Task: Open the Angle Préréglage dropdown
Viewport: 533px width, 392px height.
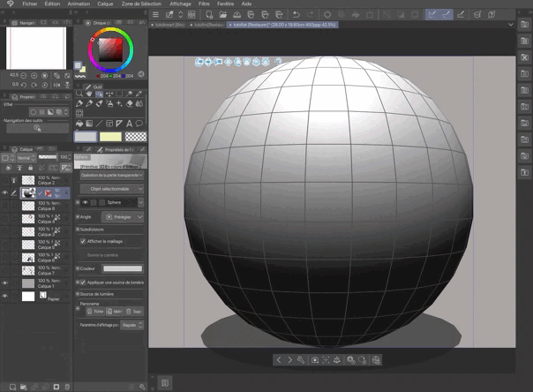Action: [124, 215]
